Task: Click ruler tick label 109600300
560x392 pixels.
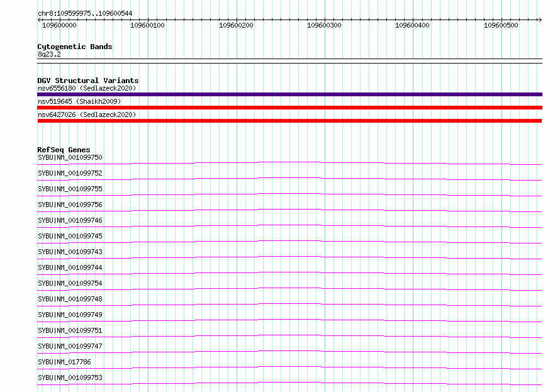Action: (x=324, y=25)
